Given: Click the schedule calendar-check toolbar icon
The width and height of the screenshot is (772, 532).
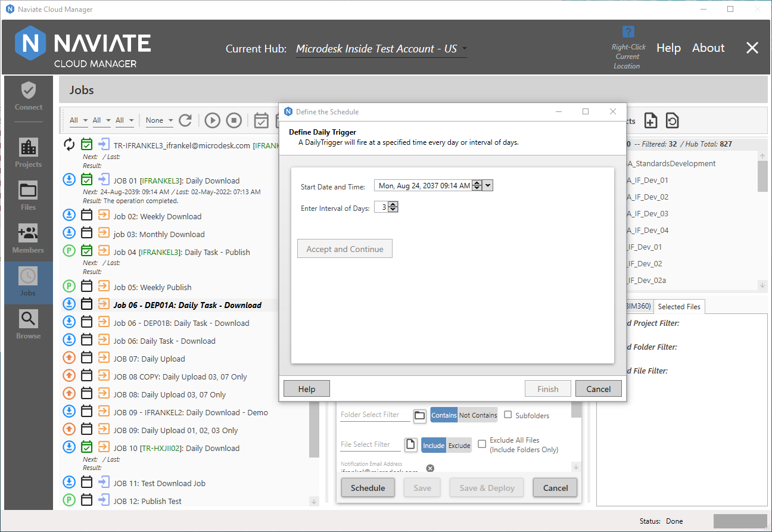Looking at the screenshot, I should click(x=261, y=120).
